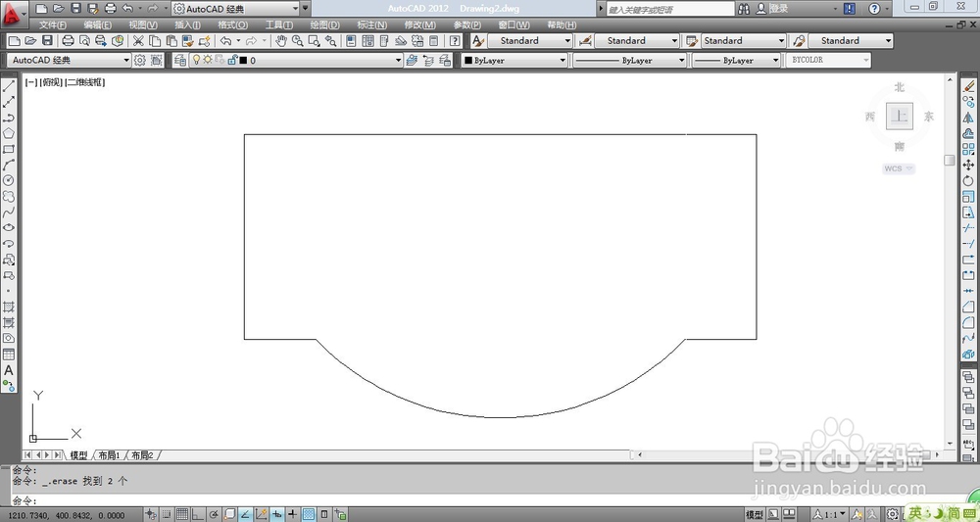The width and height of the screenshot is (980, 522).
Task: Click the Plot printer icon in Standard toolbar
Action: tap(69, 41)
